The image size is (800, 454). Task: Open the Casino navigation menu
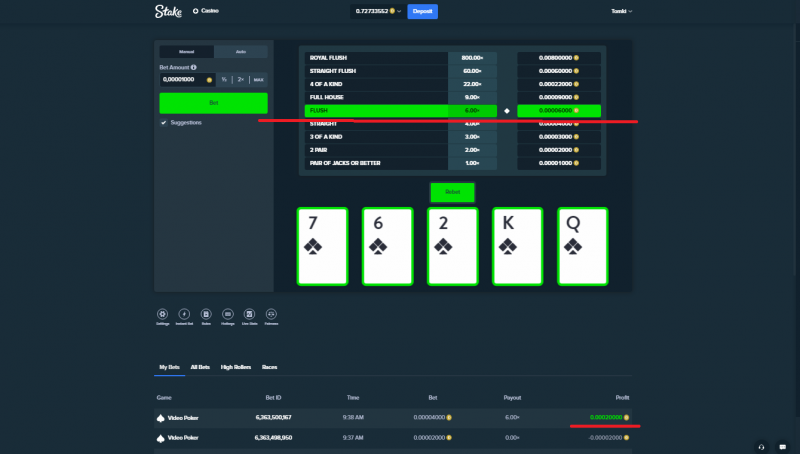206,11
